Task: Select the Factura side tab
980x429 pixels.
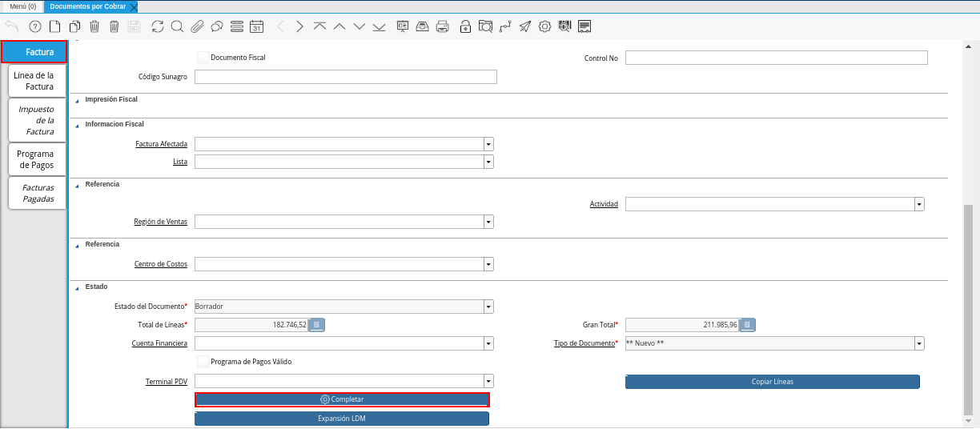Action: (x=34, y=52)
